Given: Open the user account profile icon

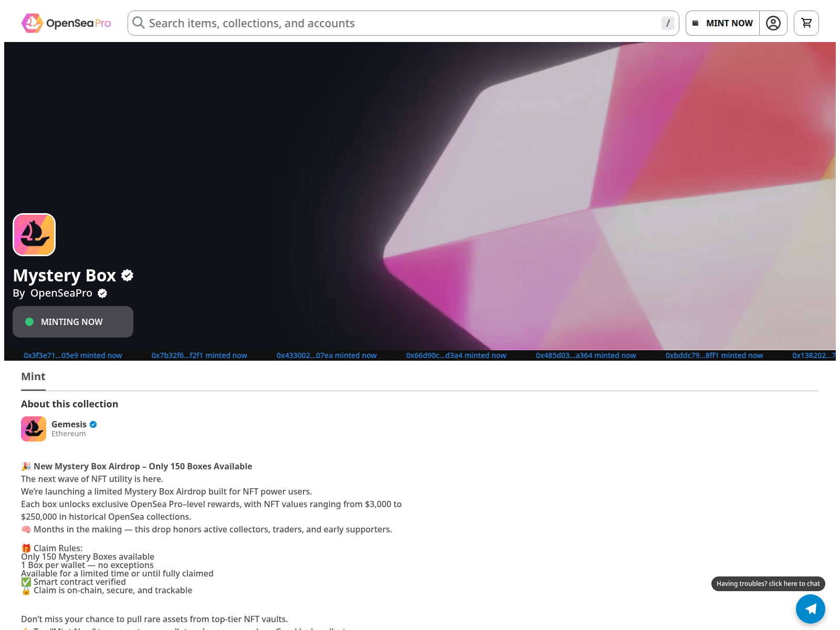Looking at the screenshot, I should click(x=773, y=23).
